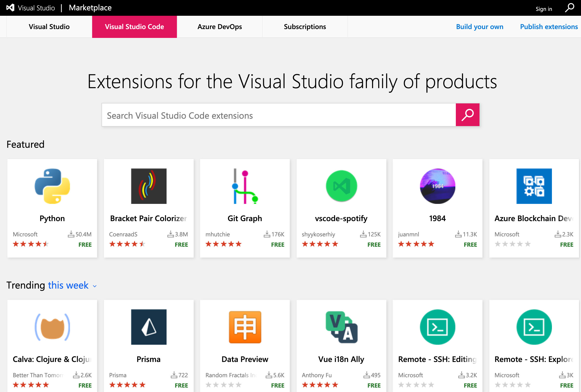This screenshot has width=581, height=392.
Task: Click the Better Than Tomorrow publisher name
Action: coord(38,375)
